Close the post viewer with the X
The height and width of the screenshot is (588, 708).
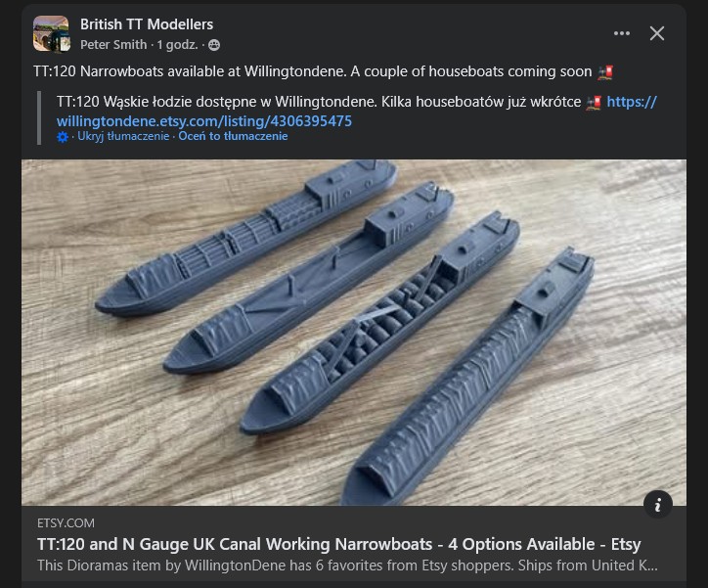point(657,33)
